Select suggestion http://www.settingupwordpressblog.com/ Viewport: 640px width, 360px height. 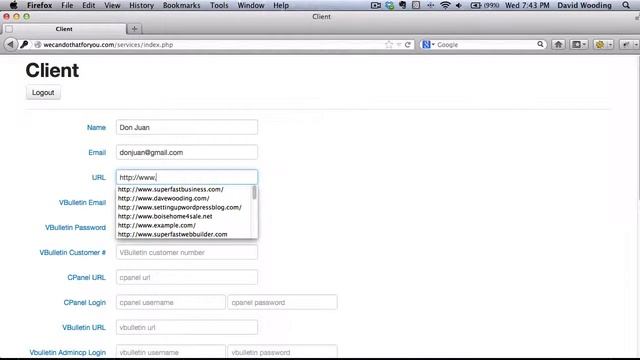[x=180, y=207]
